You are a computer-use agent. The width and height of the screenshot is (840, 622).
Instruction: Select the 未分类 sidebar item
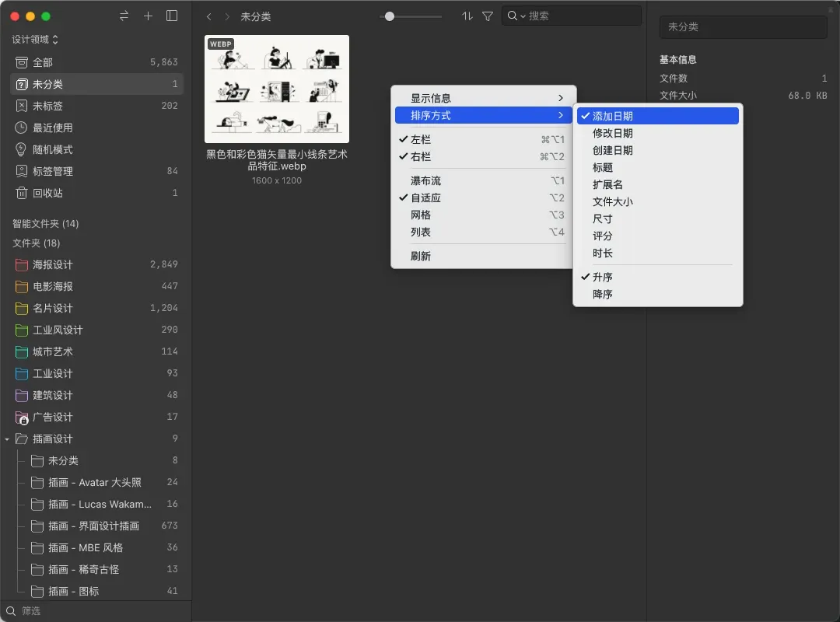pos(97,84)
